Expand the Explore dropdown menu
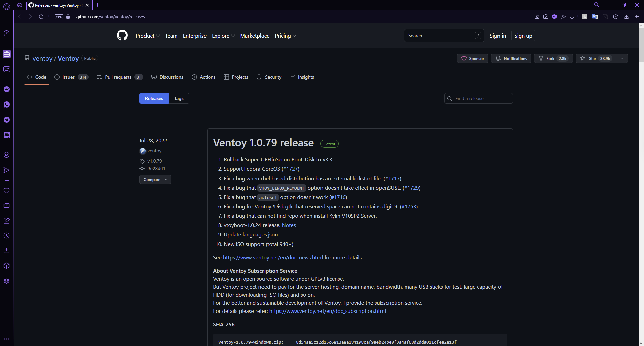The height and width of the screenshot is (346, 644). 223,36
